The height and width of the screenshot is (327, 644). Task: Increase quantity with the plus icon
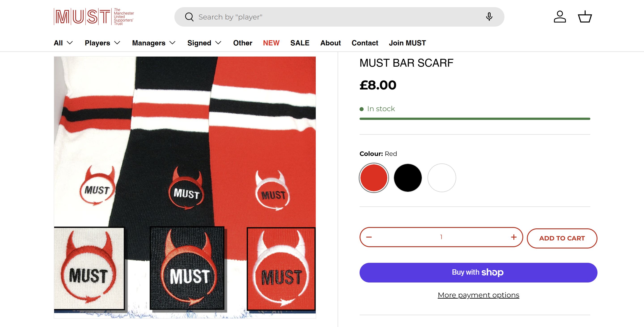pyautogui.click(x=513, y=237)
